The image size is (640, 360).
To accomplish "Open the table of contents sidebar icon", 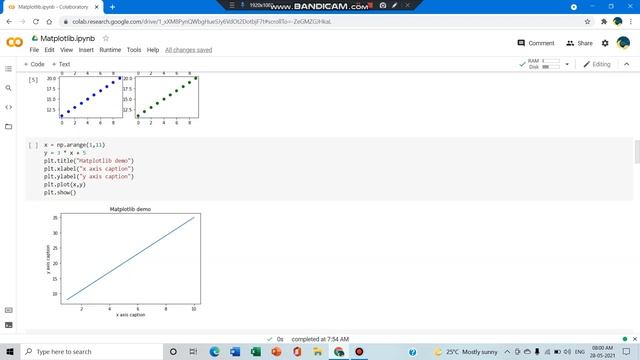I will click(8, 69).
